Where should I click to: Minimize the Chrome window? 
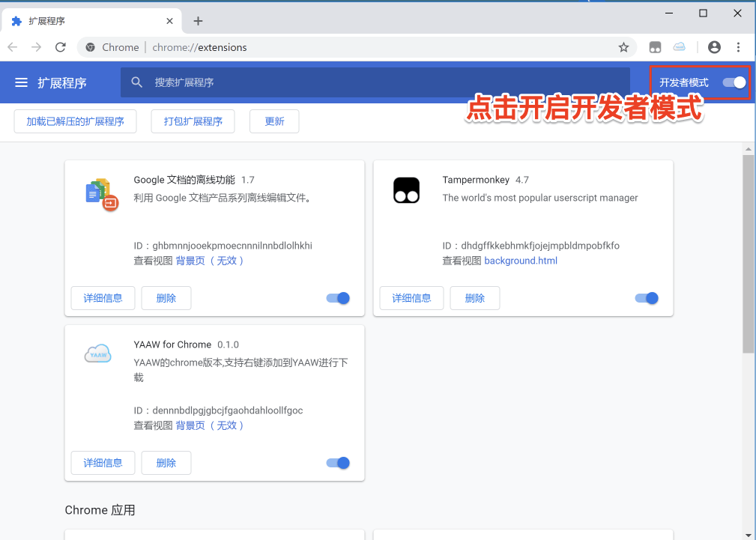(669, 13)
